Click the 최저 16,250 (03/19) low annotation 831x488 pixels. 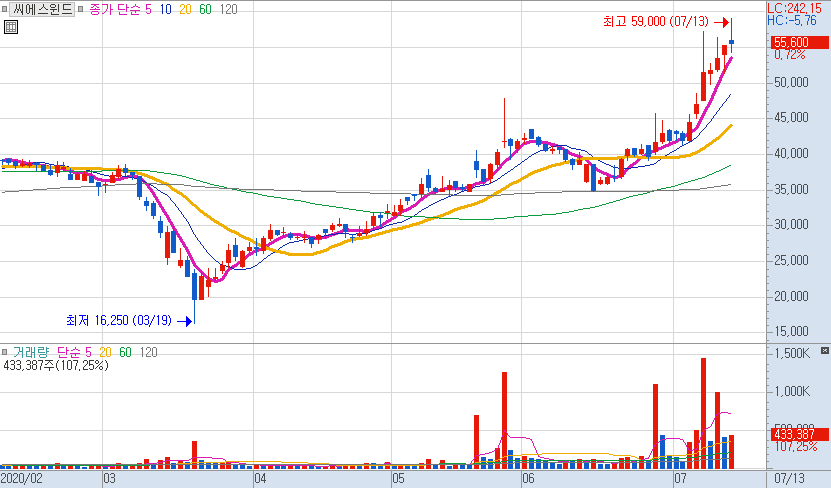coord(119,321)
